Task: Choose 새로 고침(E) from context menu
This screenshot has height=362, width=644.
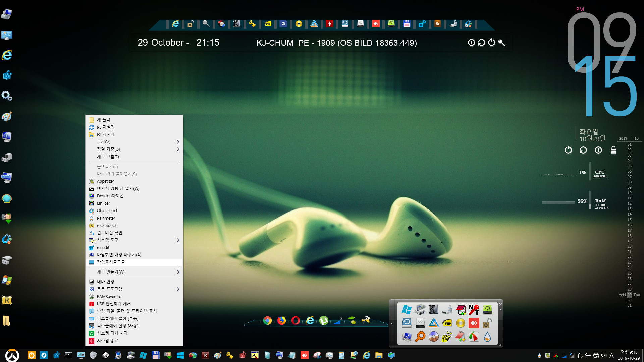Action: (134, 157)
